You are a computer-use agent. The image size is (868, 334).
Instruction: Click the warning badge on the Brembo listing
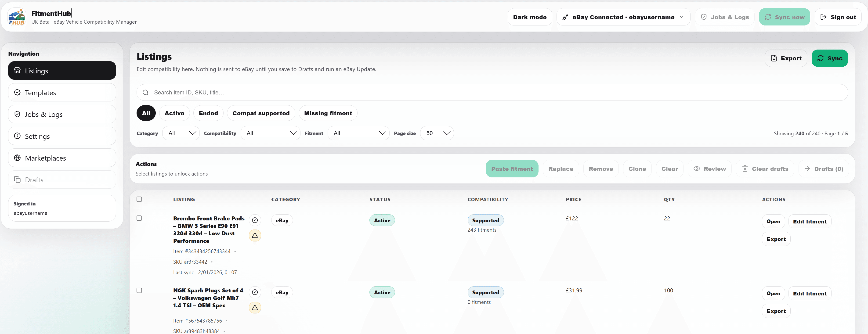pos(255,235)
